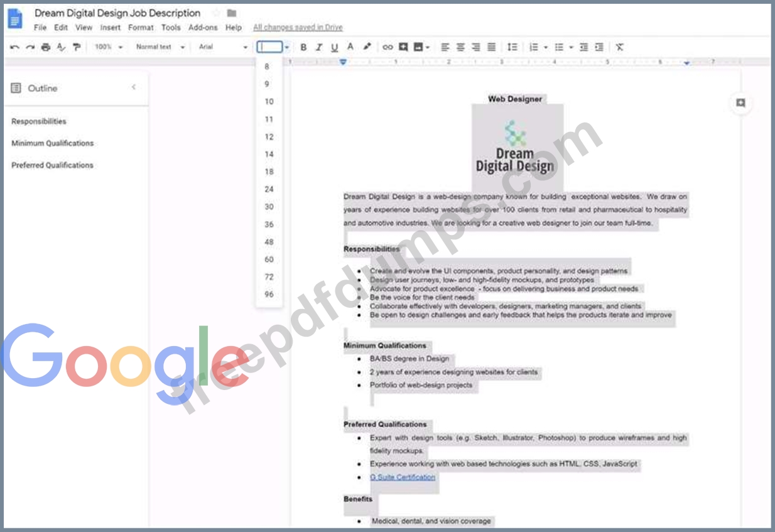Image resolution: width=775 pixels, height=532 pixels.
Task: Open line spacing options
Action: (512, 47)
